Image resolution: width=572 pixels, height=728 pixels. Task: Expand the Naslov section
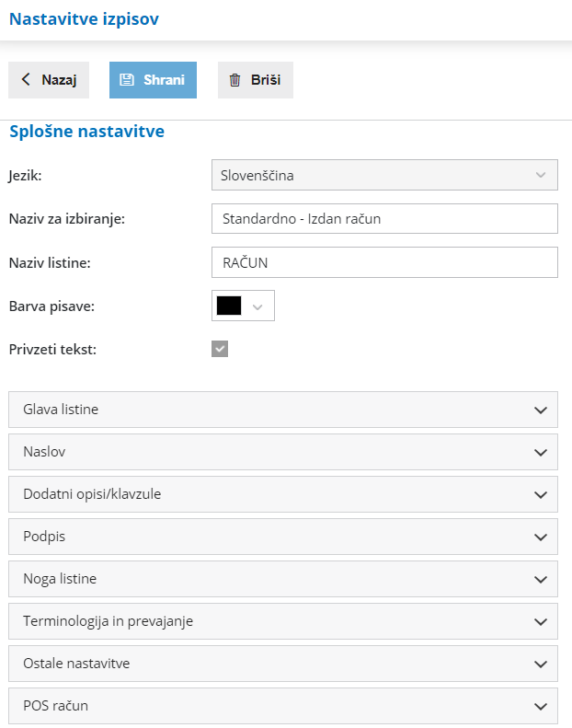pos(283,452)
